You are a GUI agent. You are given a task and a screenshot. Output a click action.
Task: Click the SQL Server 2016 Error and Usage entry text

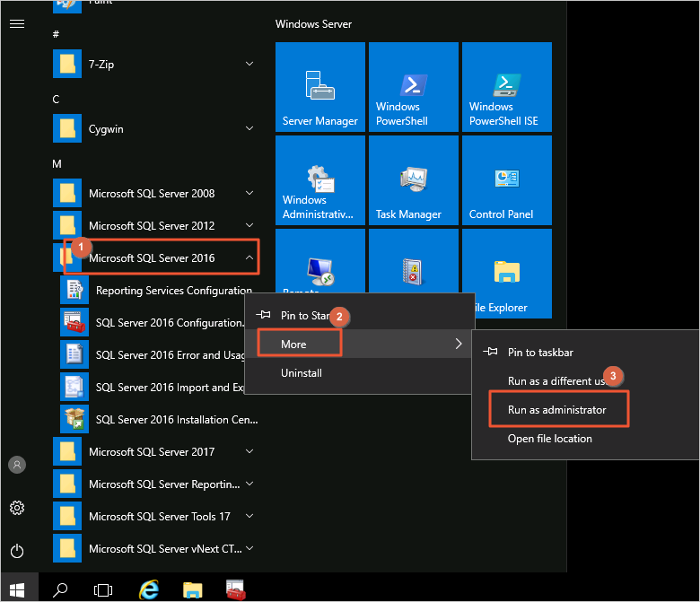(171, 354)
